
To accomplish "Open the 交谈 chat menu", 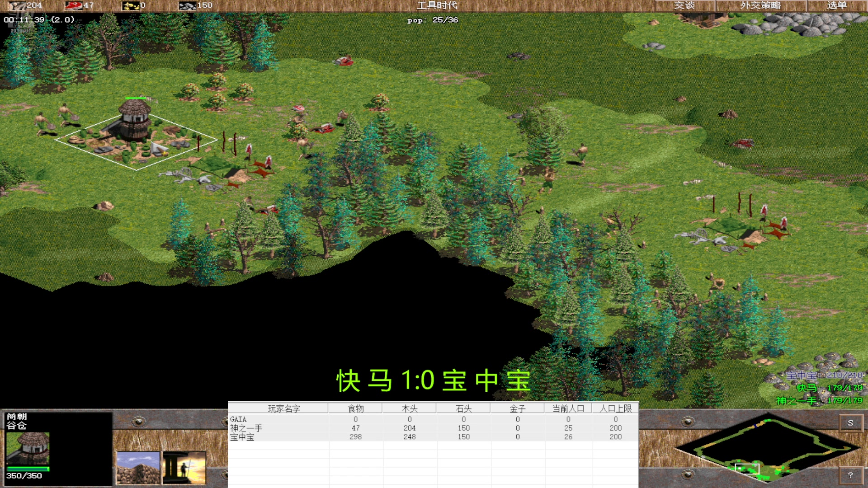I will tap(684, 5).
